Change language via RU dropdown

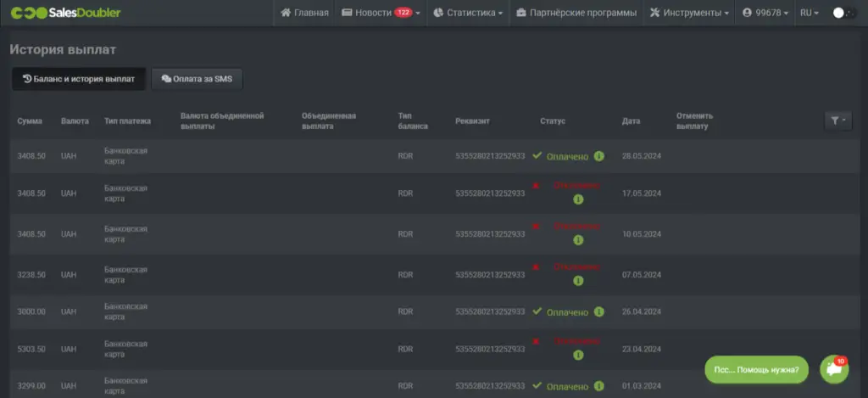(810, 13)
